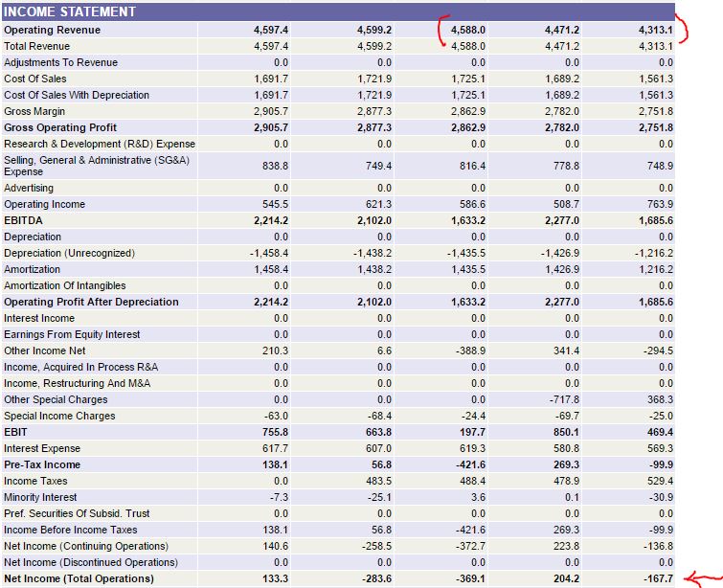723x588 pixels.
Task: Select Income, Acquired In Process R&A label
Action: (x=80, y=367)
